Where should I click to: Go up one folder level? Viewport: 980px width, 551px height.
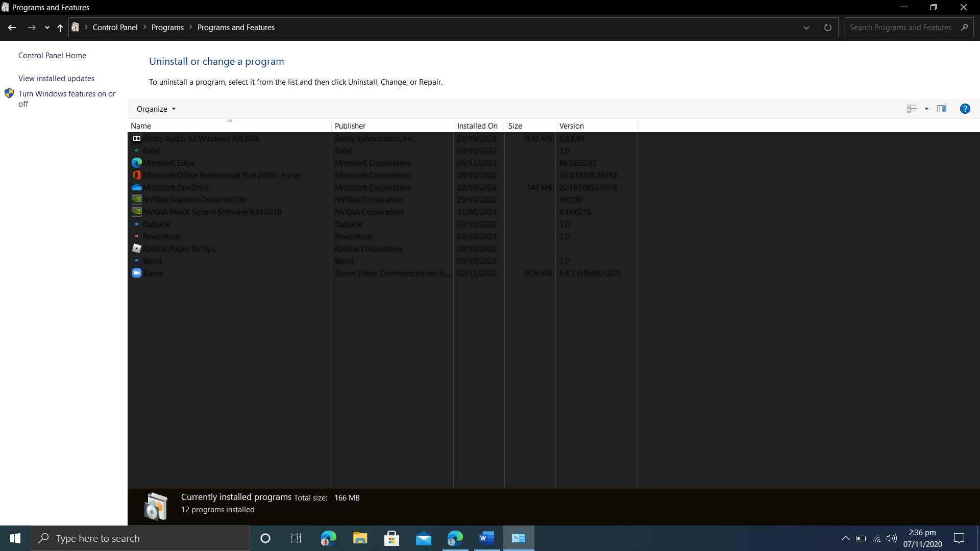click(x=60, y=28)
